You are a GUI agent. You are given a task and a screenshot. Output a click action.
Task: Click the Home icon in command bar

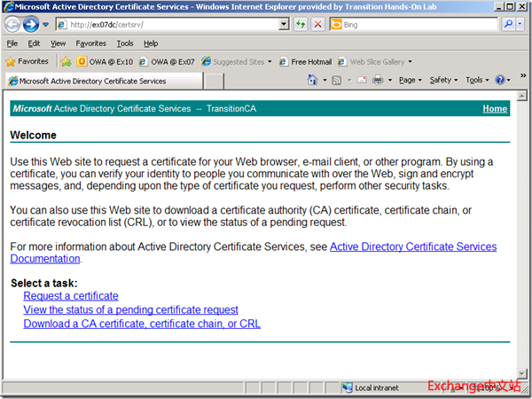(312, 81)
